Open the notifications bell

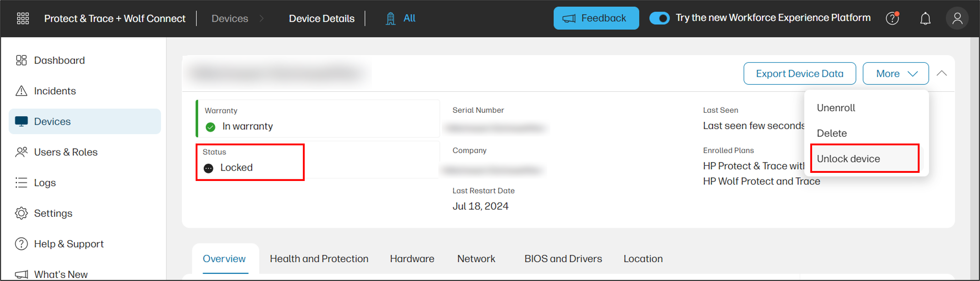[x=925, y=18]
